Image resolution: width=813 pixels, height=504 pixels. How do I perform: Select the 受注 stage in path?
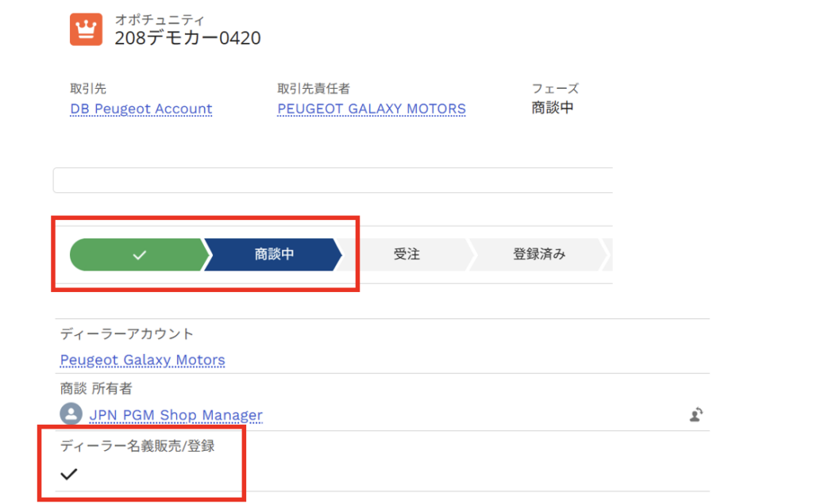pos(406,254)
